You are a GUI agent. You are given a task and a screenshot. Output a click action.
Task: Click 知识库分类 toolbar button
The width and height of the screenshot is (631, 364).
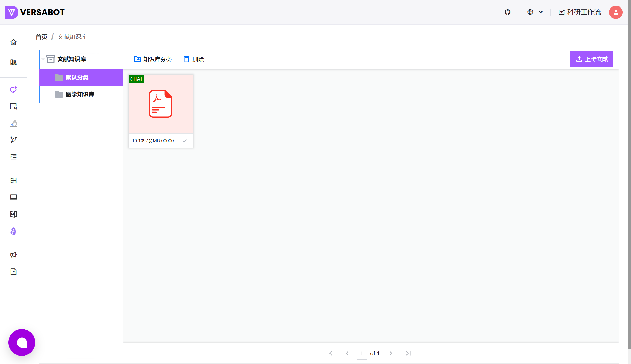pyautogui.click(x=153, y=59)
